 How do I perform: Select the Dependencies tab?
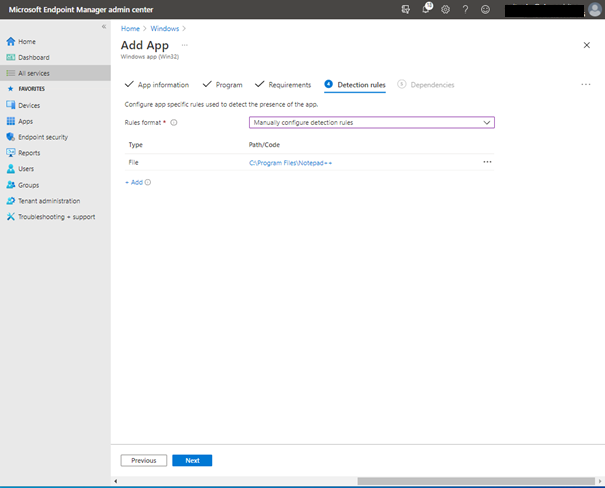click(x=426, y=84)
